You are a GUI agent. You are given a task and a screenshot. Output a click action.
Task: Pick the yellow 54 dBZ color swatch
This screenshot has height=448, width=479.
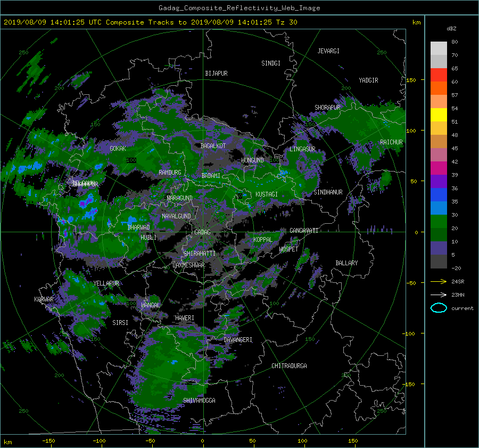439,115
